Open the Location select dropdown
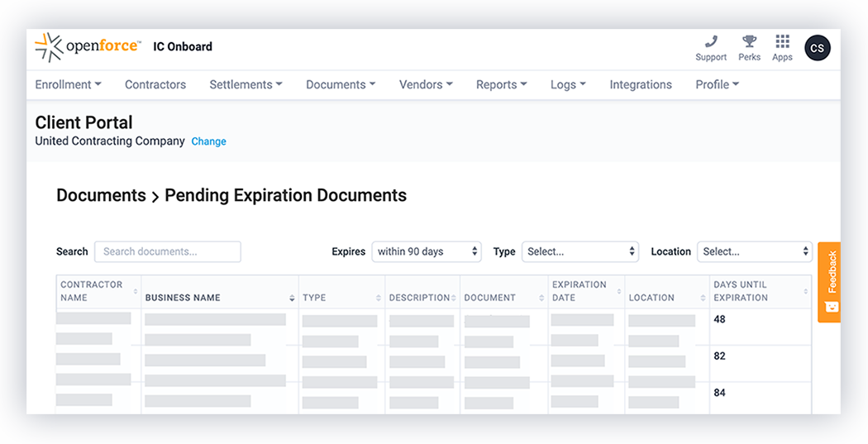The height and width of the screenshot is (444, 868). tap(755, 252)
